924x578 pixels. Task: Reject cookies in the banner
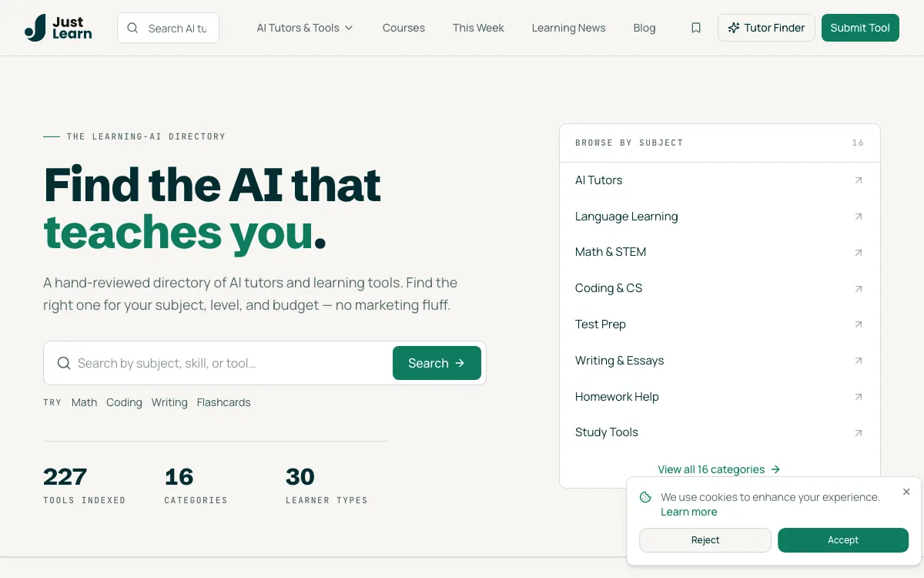point(705,540)
